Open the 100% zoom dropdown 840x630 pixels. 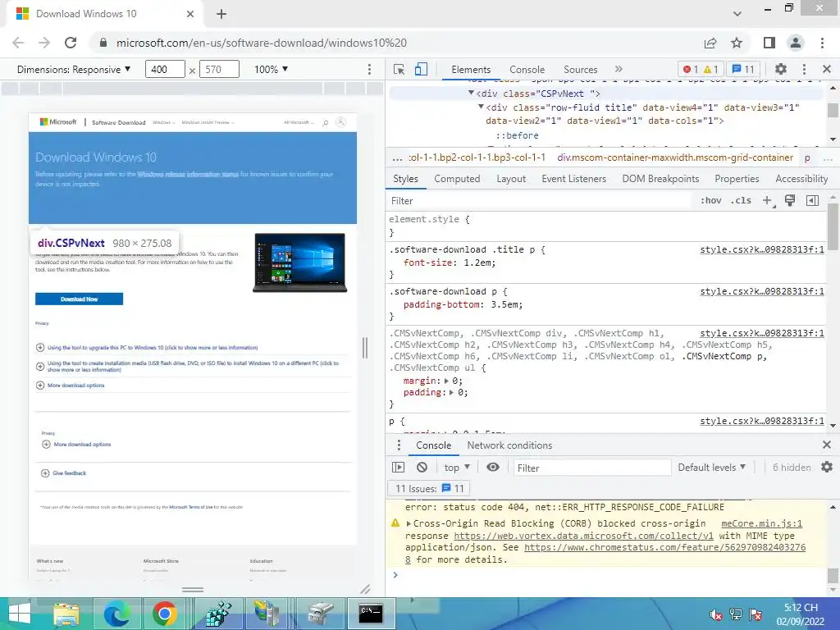coord(271,70)
